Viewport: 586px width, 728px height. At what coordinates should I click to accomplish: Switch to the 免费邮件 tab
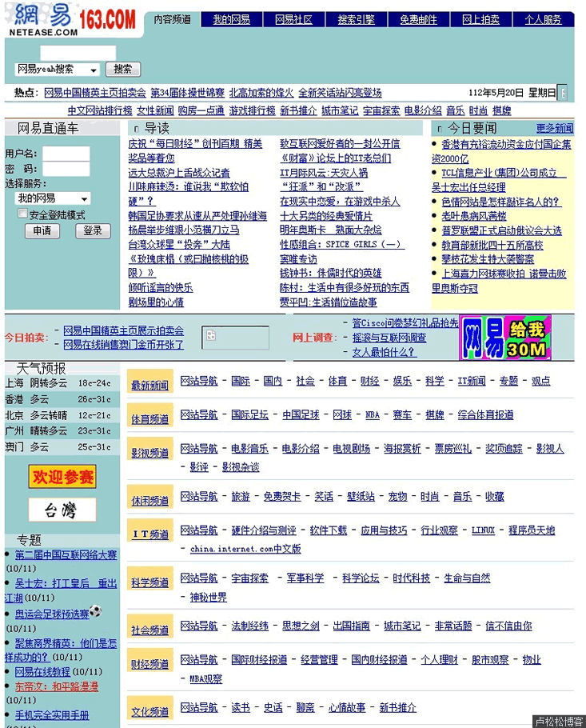pyautogui.click(x=418, y=20)
